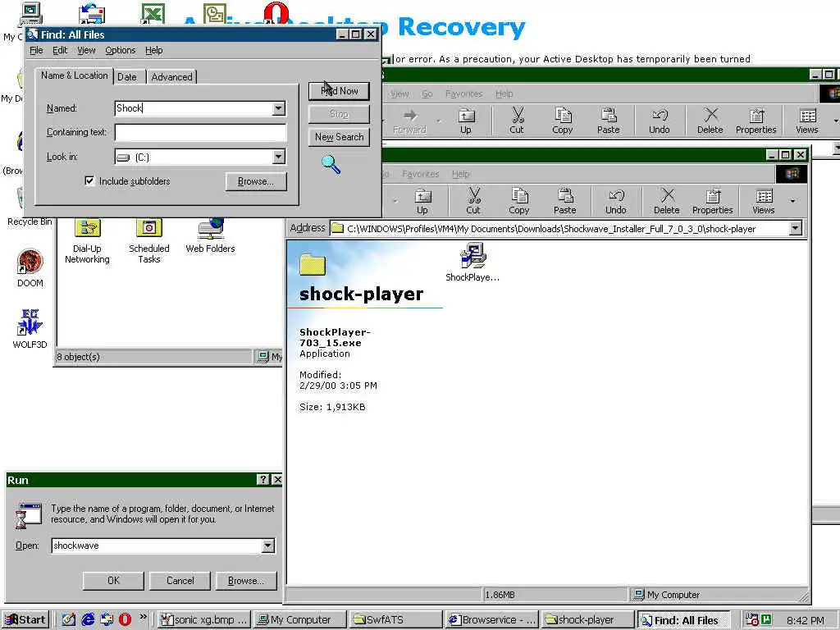840x630 pixels.
Task: Switch to SwfATS taskbar button
Action: click(396, 620)
